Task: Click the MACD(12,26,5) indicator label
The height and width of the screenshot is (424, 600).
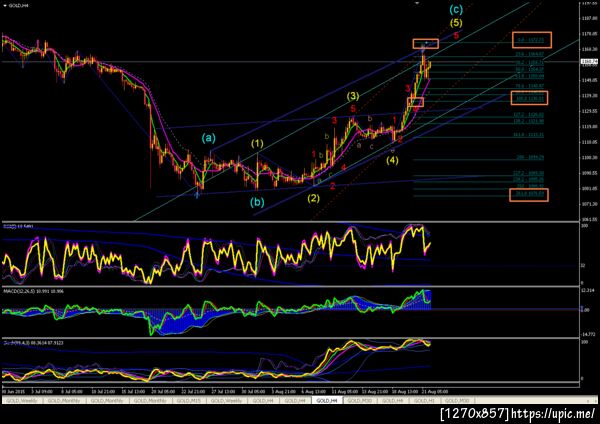Action: pyautogui.click(x=33, y=292)
